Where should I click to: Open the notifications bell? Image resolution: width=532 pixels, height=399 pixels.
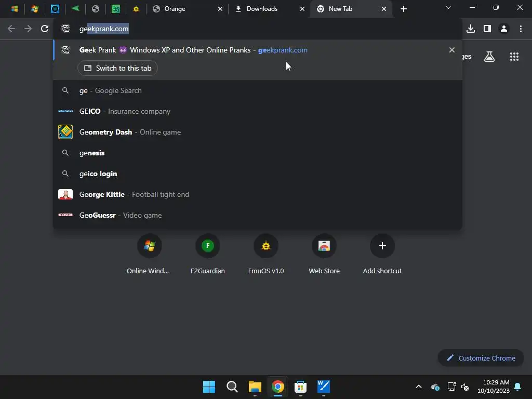[518, 387]
